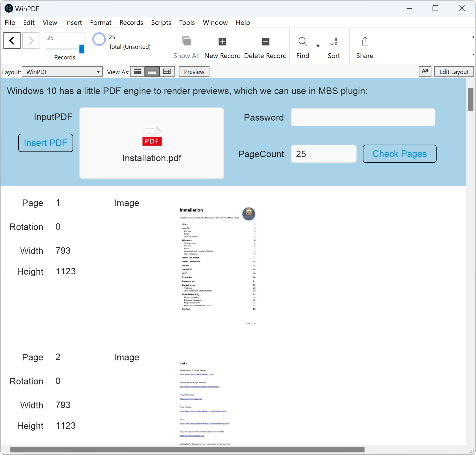The width and height of the screenshot is (476, 455).
Task: Click the Page number value 2
Action: (x=58, y=357)
